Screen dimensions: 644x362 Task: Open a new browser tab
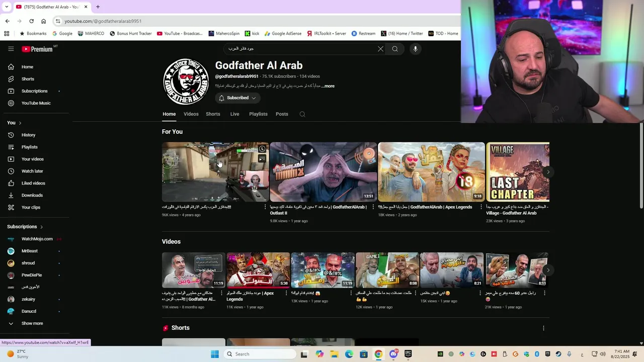coord(98,7)
